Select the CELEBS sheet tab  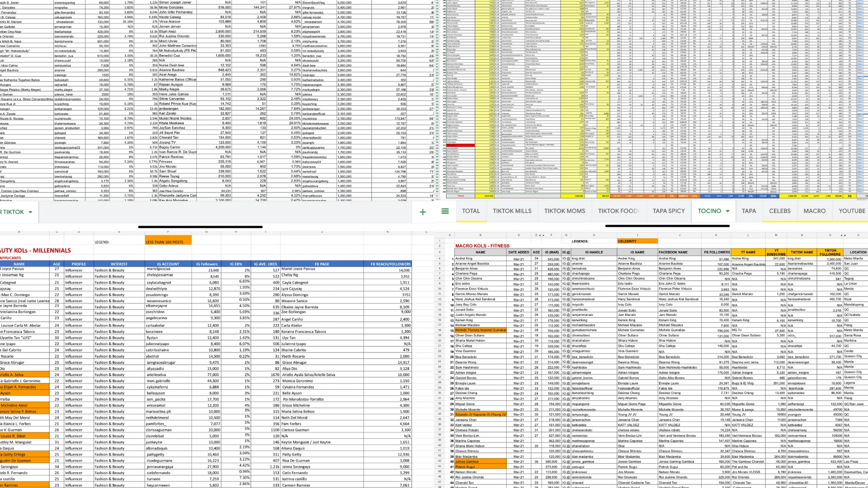tap(780, 211)
